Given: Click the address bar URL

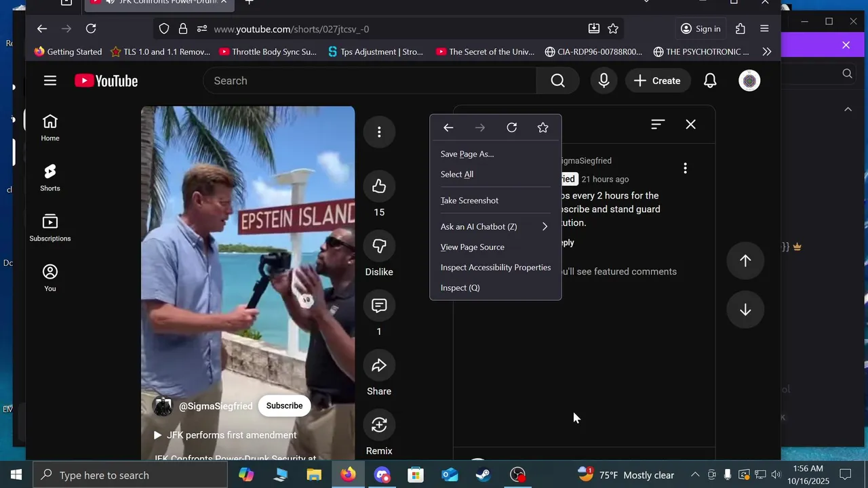Looking at the screenshot, I should 292,29.
